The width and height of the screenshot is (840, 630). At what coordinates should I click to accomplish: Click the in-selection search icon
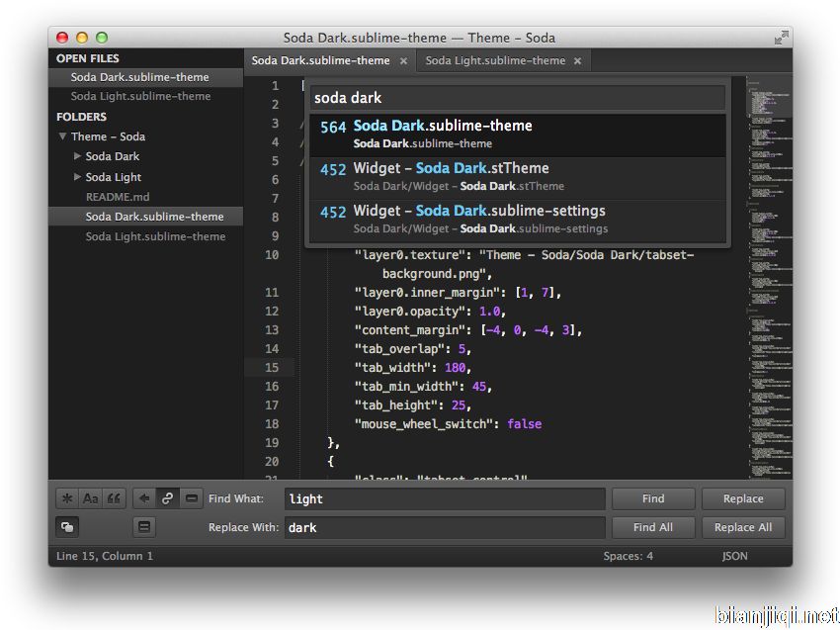[x=191, y=498]
